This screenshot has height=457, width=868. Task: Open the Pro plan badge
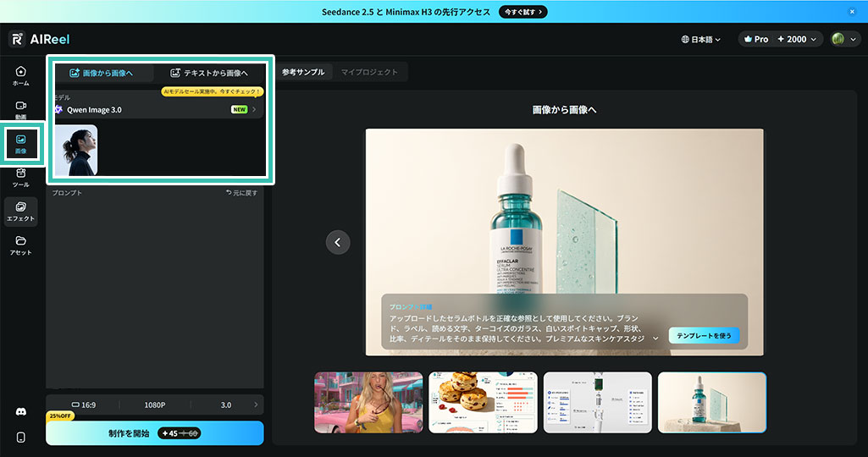click(756, 39)
